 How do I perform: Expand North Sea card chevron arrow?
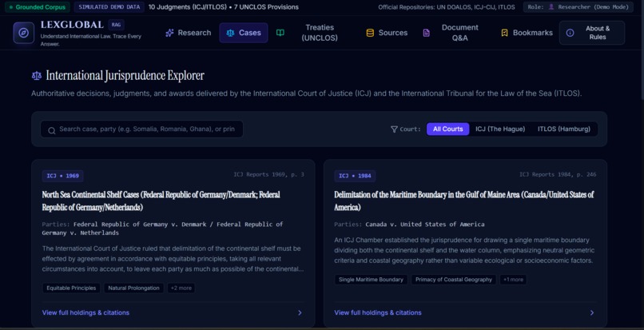coord(300,312)
